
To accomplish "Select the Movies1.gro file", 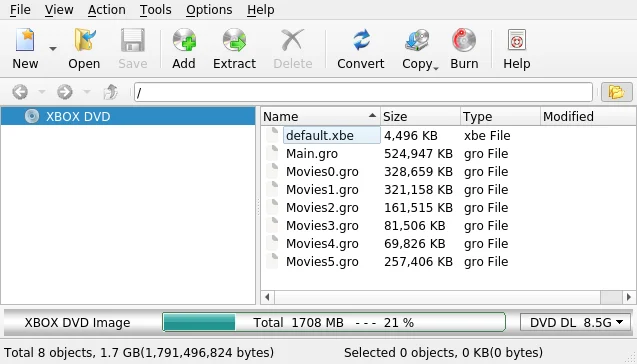I will click(322, 189).
